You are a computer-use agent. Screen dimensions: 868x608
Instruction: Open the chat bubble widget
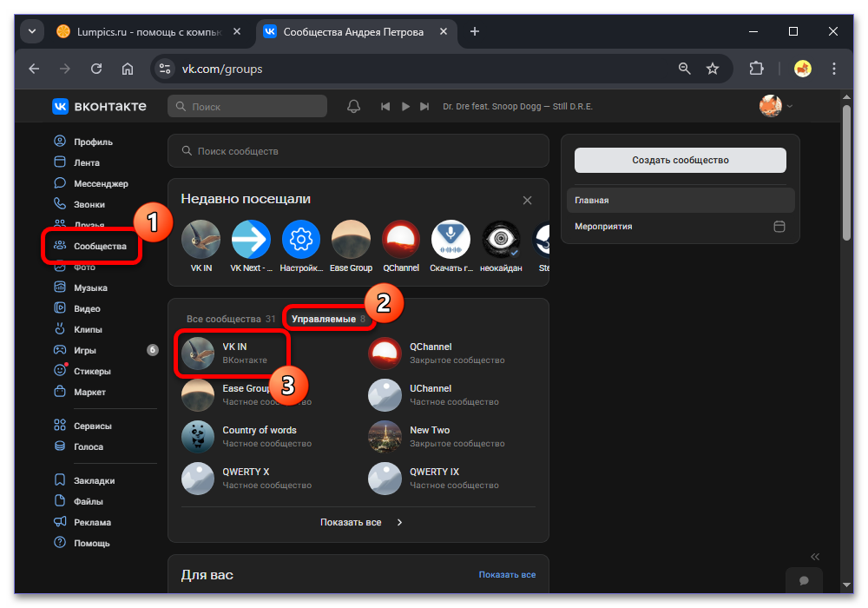[804, 580]
